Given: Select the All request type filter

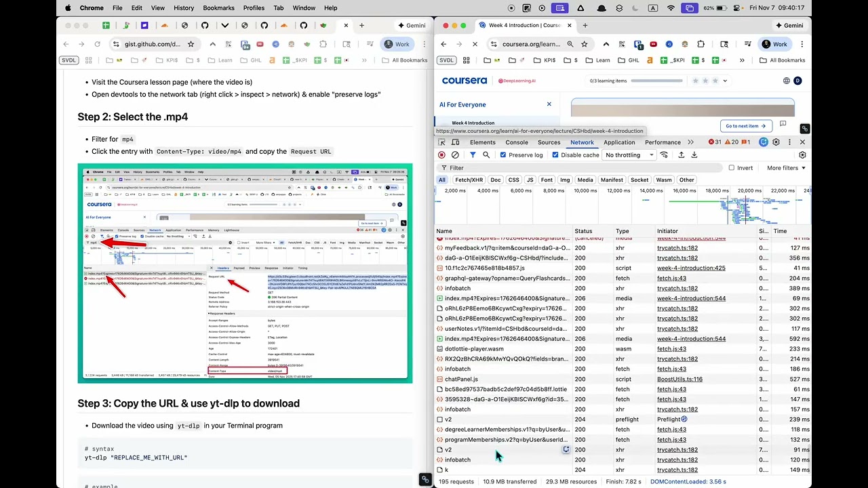Looking at the screenshot, I should coord(442,180).
